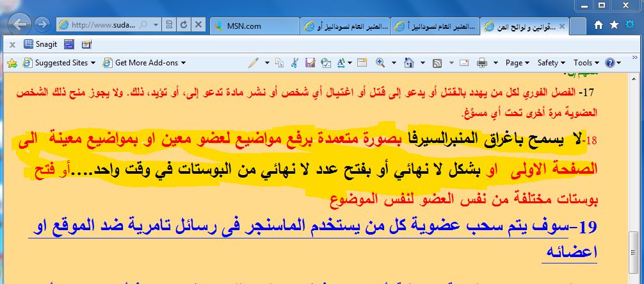
Task: Go back to the previous page
Action: pos(19,25)
